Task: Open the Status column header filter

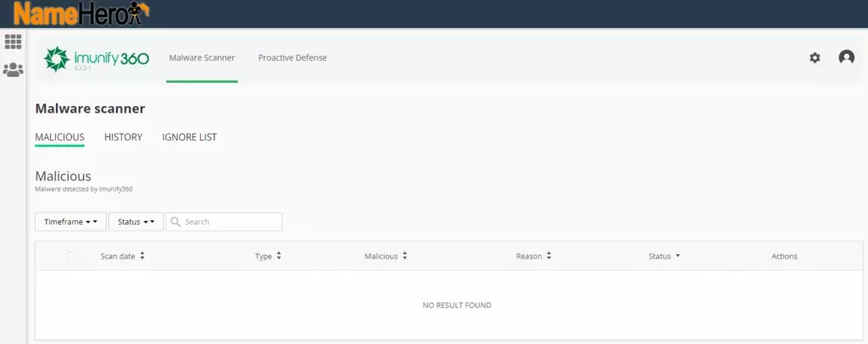Action: (665, 256)
